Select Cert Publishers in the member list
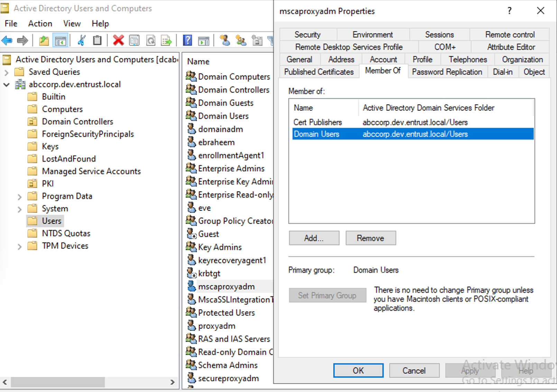557x392 pixels. [x=317, y=122]
